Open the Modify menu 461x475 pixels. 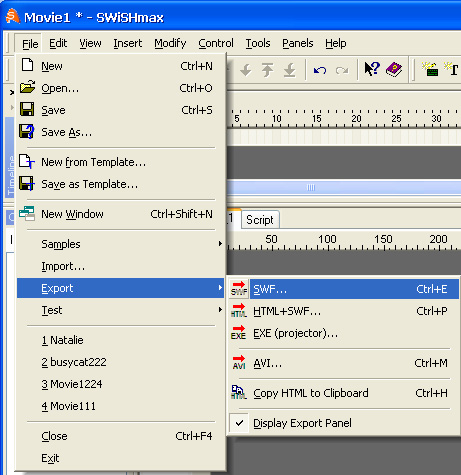coord(170,43)
